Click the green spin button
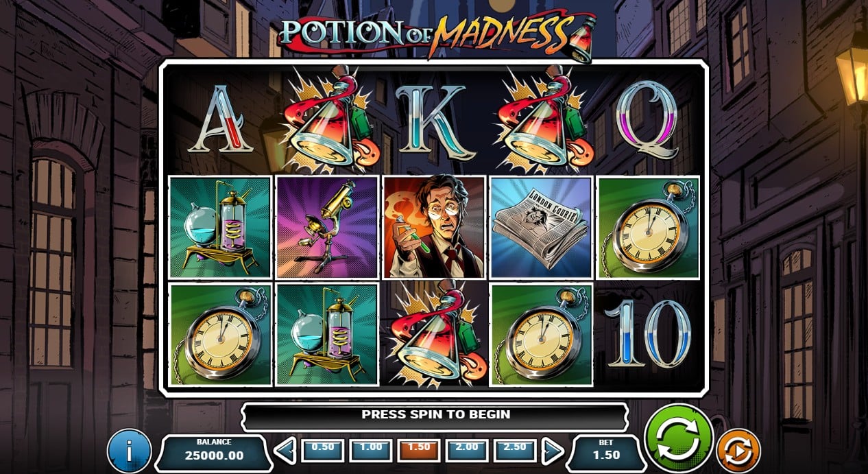This screenshot has height=474, width=868. [678, 439]
